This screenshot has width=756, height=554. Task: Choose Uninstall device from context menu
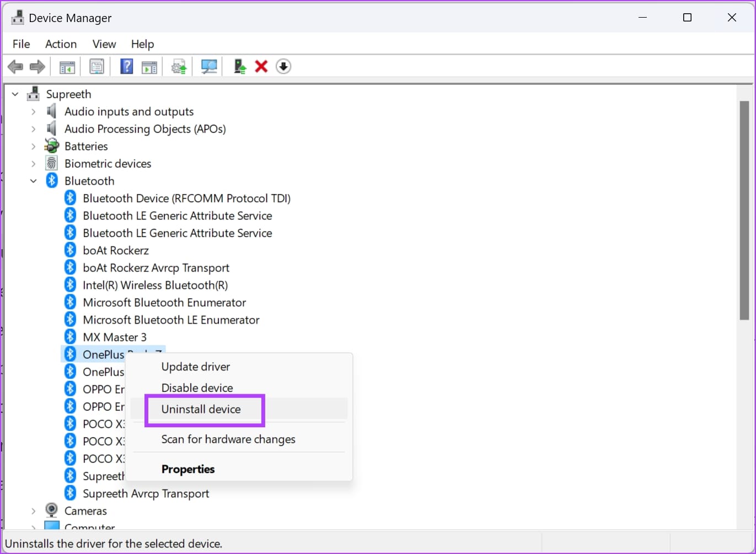(201, 409)
